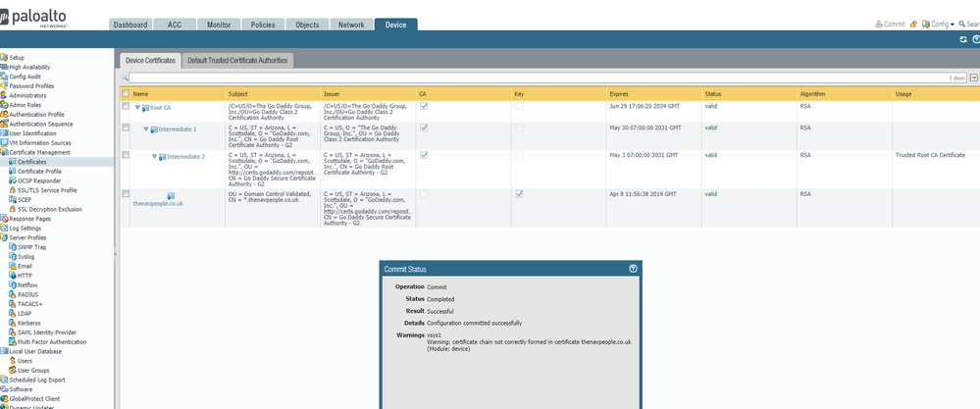Sort by the Status column header
Image resolution: width=980 pixels, height=409 pixels.
(x=749, y=93)
